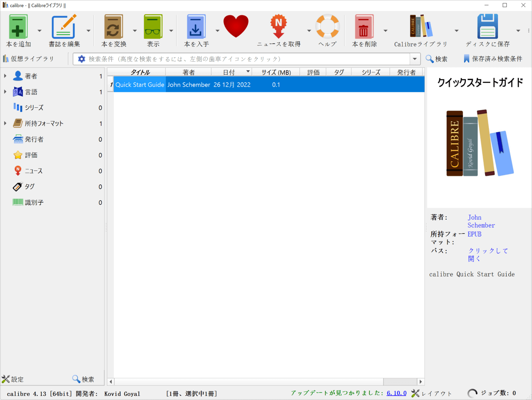
Task: Open the dropdown arrow beside 書誌を編集
Action: pyautogui.click(x=88, y=31)
